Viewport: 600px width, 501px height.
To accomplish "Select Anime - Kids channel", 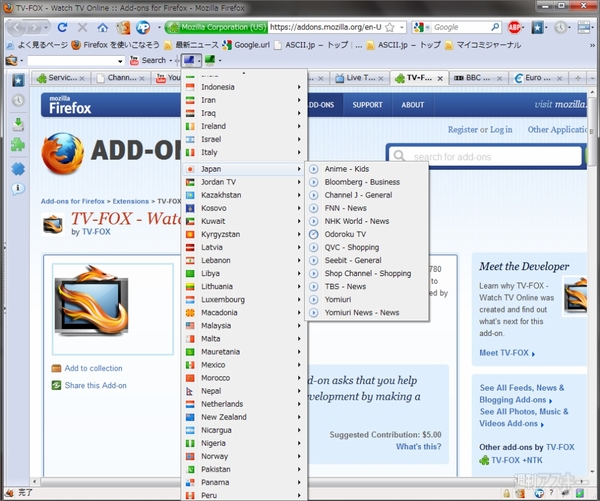I will pyautogui.click(x=367, y=169).
